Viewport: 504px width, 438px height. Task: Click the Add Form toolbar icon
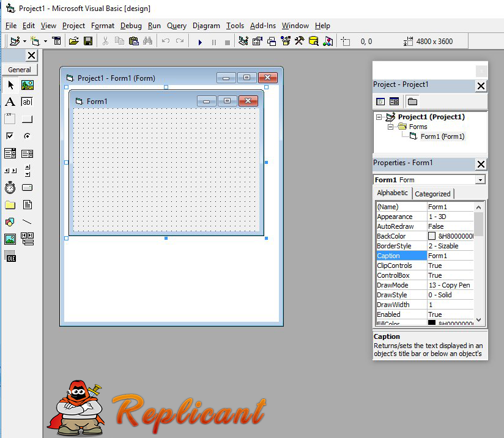click(35, 41)
